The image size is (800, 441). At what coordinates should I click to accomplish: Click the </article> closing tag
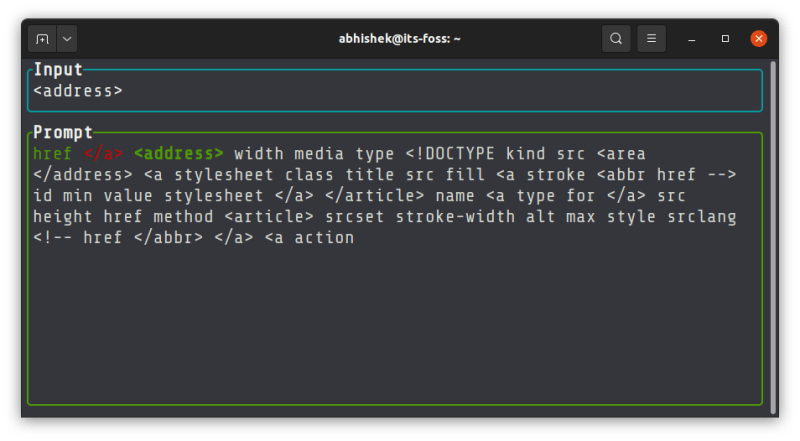[376, 196]
